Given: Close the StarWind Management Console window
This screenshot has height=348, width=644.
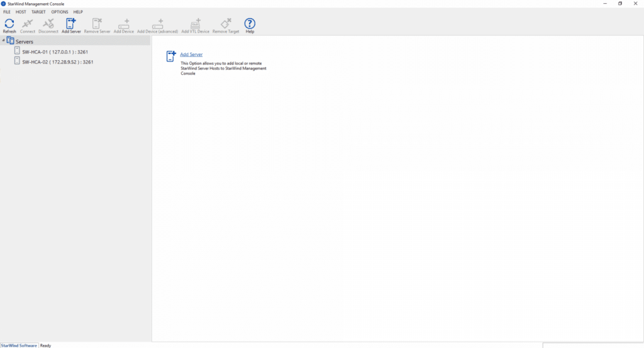Looking at the screenshot, I should 635,4.
